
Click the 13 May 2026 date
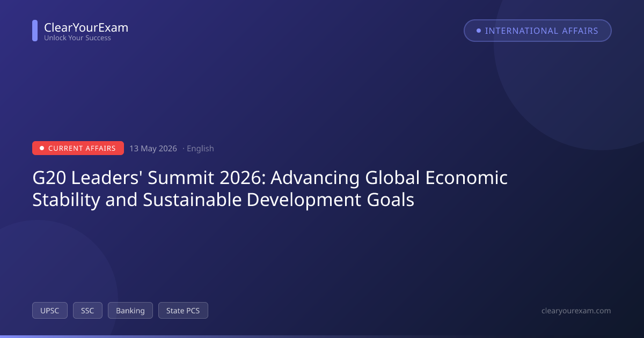tap(153, 149)
